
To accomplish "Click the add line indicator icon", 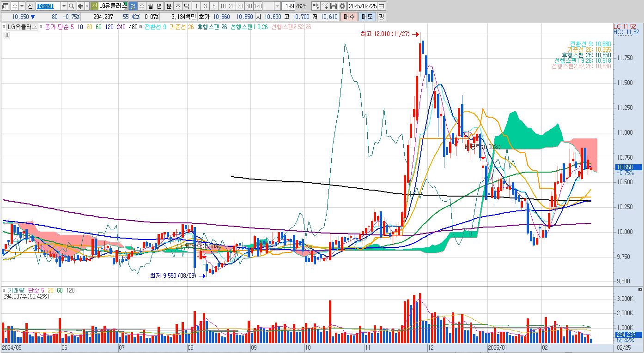I will click(x=325, y=6).
